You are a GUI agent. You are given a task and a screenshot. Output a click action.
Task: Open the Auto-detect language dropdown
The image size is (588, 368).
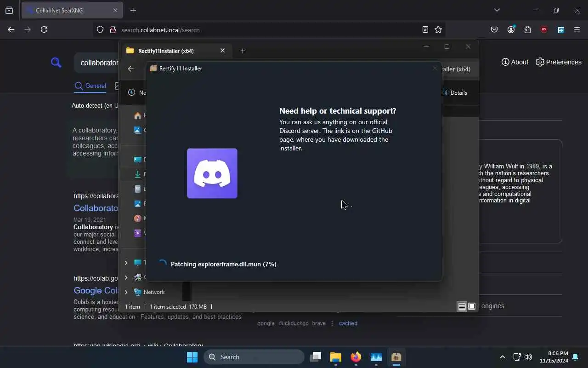coord(95,105)
